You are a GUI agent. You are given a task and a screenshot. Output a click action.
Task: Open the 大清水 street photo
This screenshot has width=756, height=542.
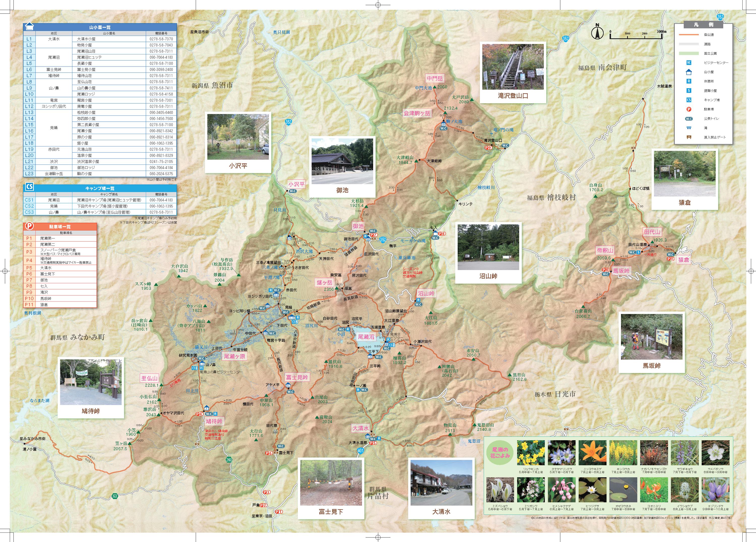coord(441,483)
